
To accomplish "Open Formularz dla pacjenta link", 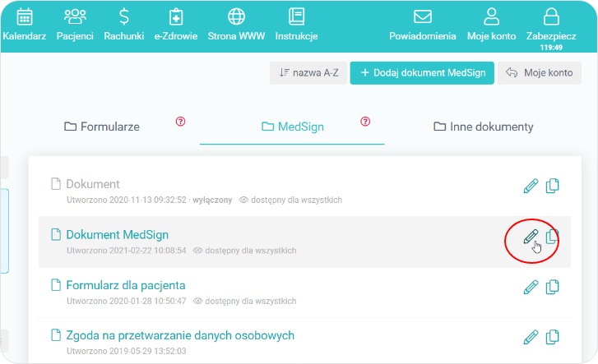I will pos(126,285).
